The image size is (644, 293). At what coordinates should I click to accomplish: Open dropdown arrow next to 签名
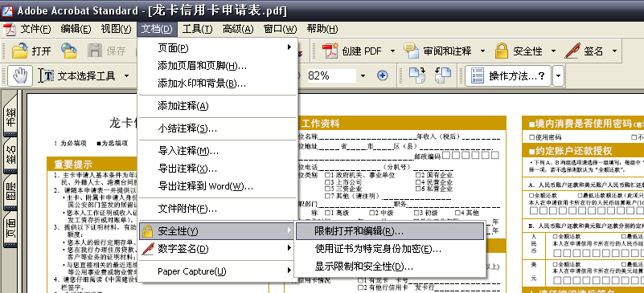[614, 51]
